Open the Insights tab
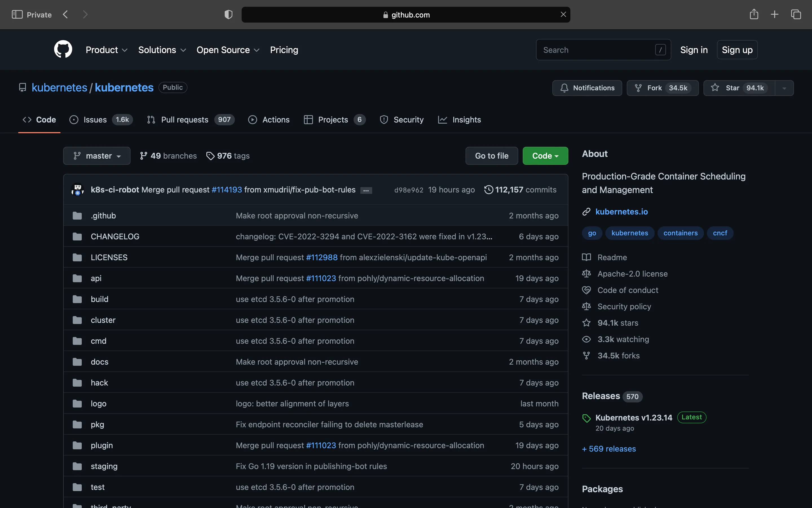This screenshot has height=508, width=812. [x=459, y=120]
